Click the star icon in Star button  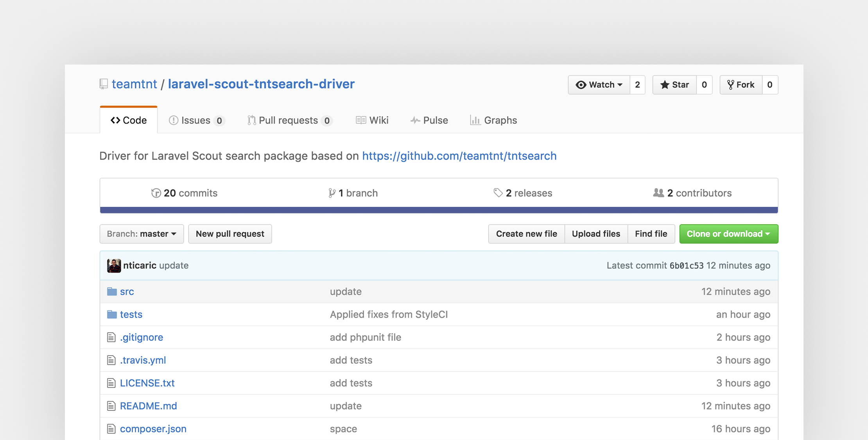click(x=665, y=85)
